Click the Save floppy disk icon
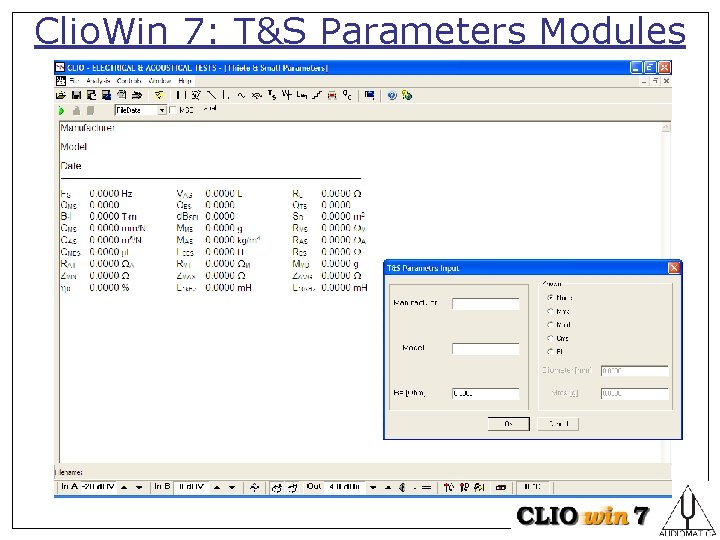 pyautogui.click(x=76, y=96)
